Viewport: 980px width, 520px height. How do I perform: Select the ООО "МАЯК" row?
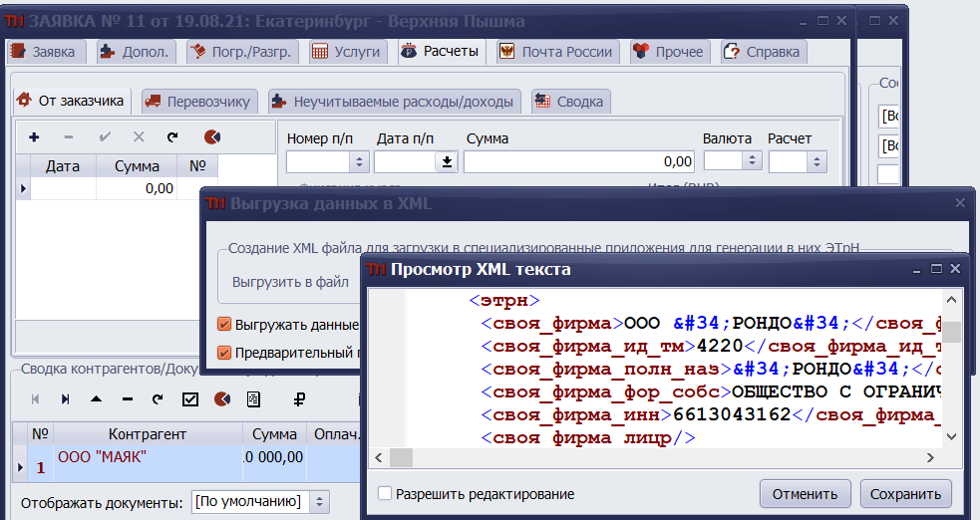pyautogui.click(x=186, y=463)
